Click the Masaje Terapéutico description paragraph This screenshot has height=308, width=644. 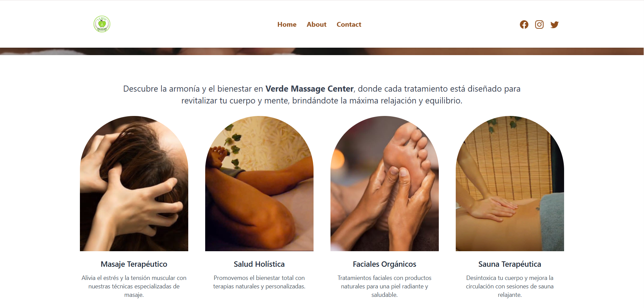[x=134, y=286]
